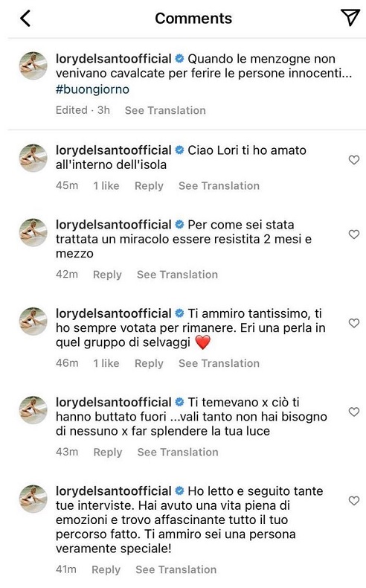This screenshot has width=366, height=588.
Task: Open avatar next to 'Ciao Lori' comment
Action: point(33,158)
